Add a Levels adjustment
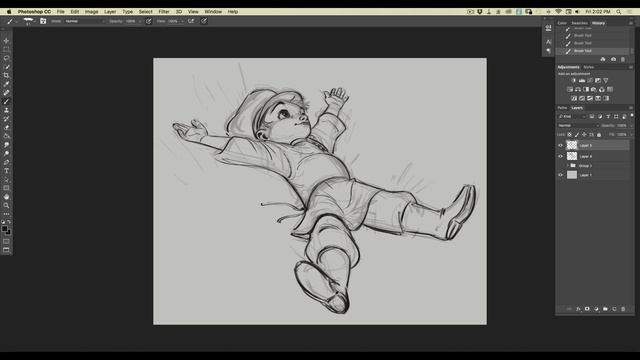Screen dimensions: 640x360 coord(582,80)
